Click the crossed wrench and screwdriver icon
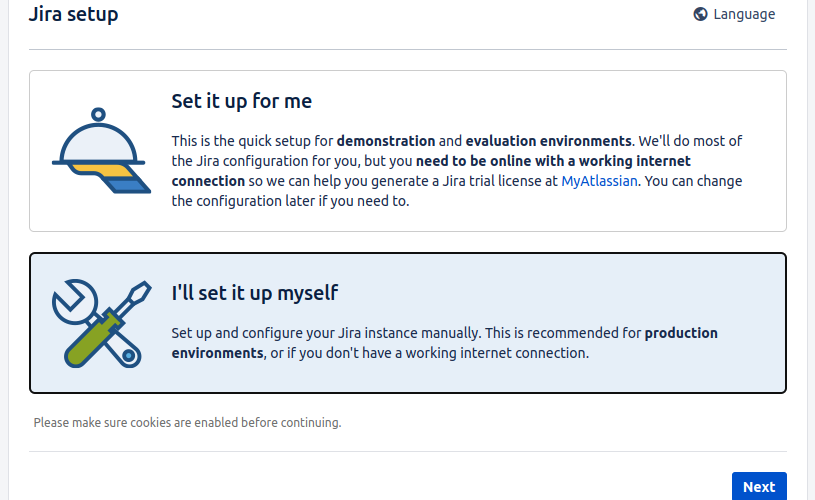This screenshot has height=500, width=815. tap(101, 323)
